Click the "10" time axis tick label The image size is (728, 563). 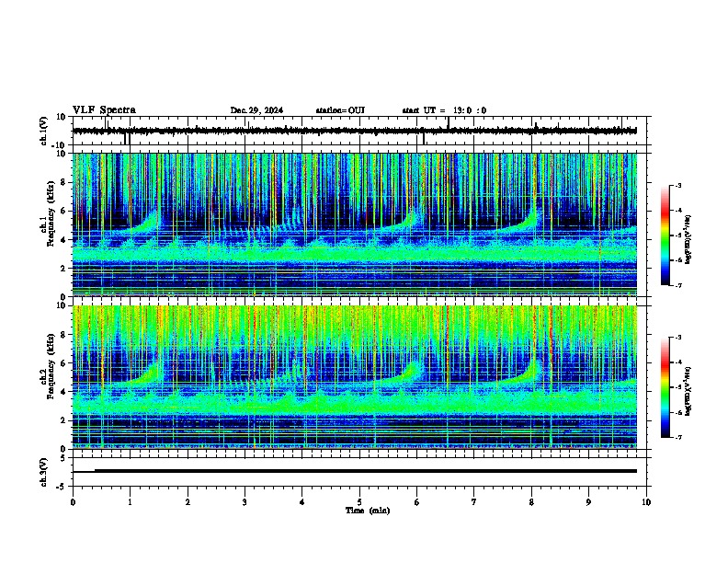(646, 502)
